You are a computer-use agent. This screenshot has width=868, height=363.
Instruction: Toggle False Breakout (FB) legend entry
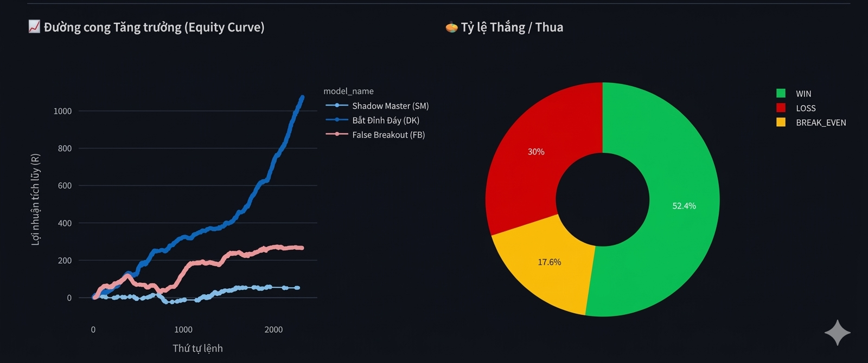(x=375, y=134)
